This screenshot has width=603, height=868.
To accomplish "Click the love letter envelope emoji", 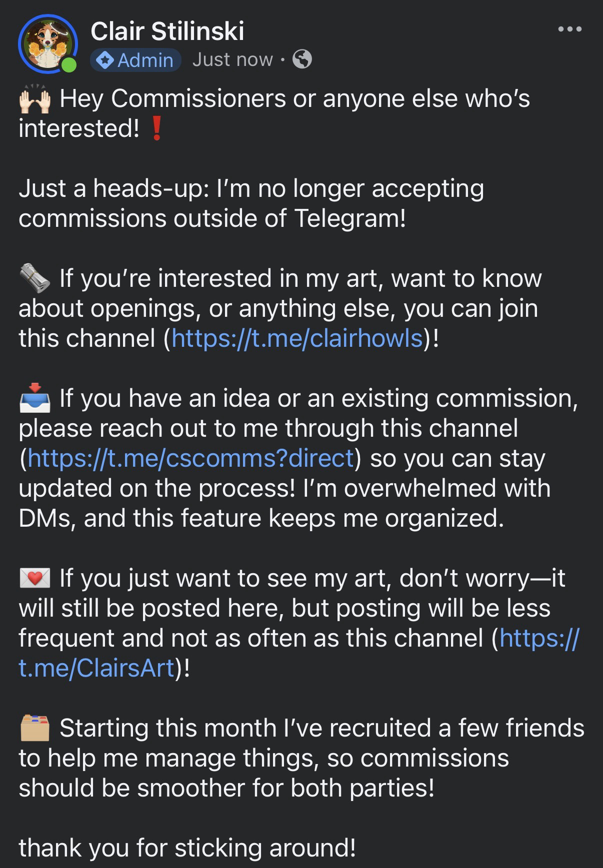I will pyautogui.click(x=34, y=579).
